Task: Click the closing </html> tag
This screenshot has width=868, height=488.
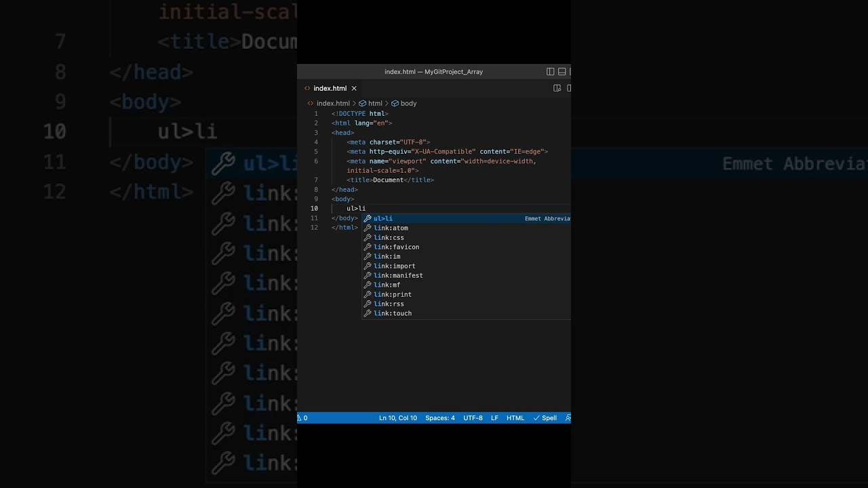Action: pyautogui.click(x=344, y=228)
